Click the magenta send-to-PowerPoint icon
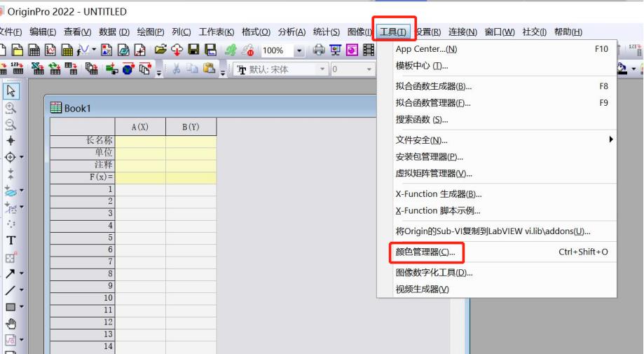 (352, 50)
